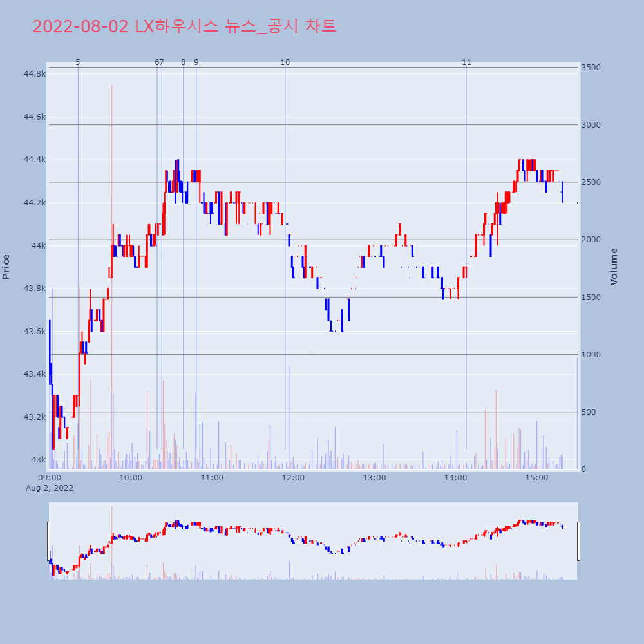Click the '44.8k' price axis label

click(35, 74)
